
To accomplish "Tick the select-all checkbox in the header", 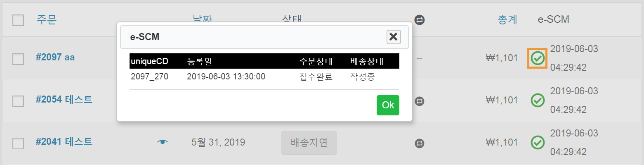I will click(x=18, y=20).
